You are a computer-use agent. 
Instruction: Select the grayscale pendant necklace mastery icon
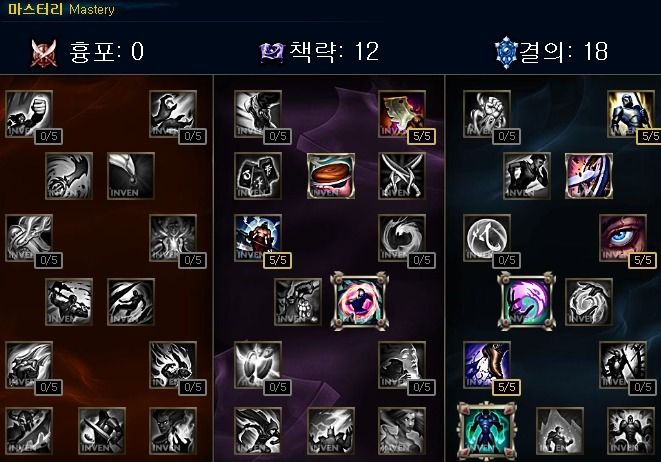point(131,176)
